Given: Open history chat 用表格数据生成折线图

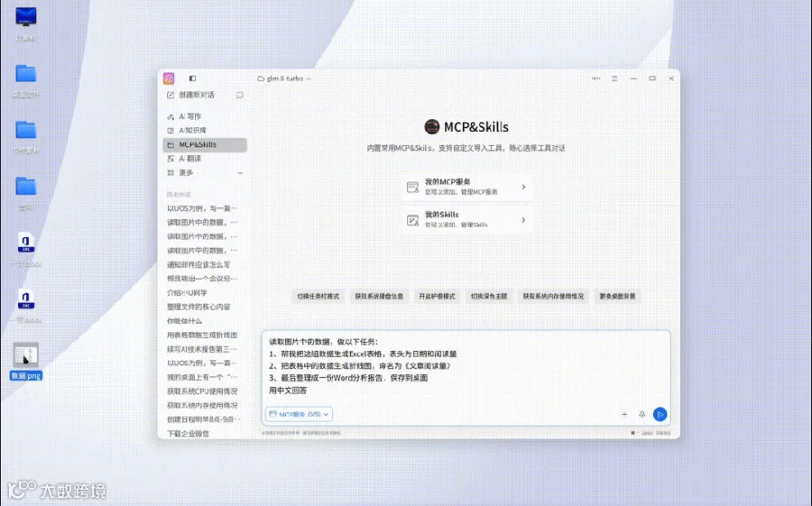Looking at the screenshot, I should (x=202, y=336).
